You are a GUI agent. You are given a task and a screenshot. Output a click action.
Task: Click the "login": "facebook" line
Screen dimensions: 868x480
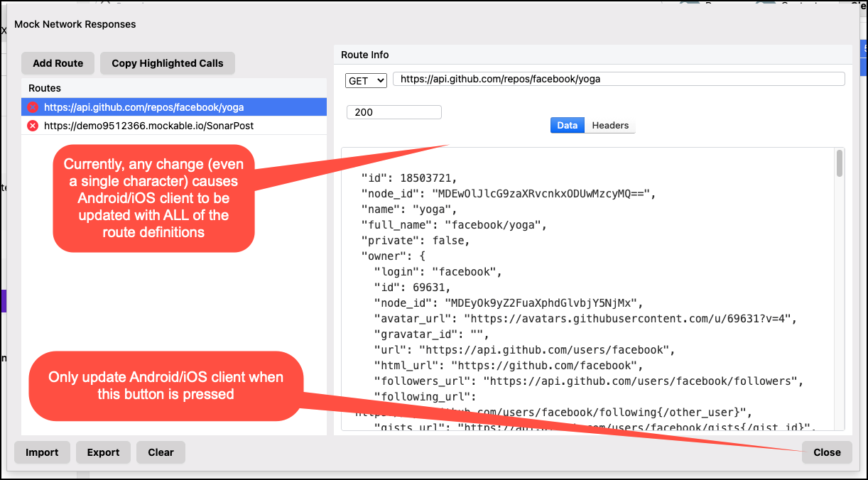pyautogui.click(x=438, y=272)
